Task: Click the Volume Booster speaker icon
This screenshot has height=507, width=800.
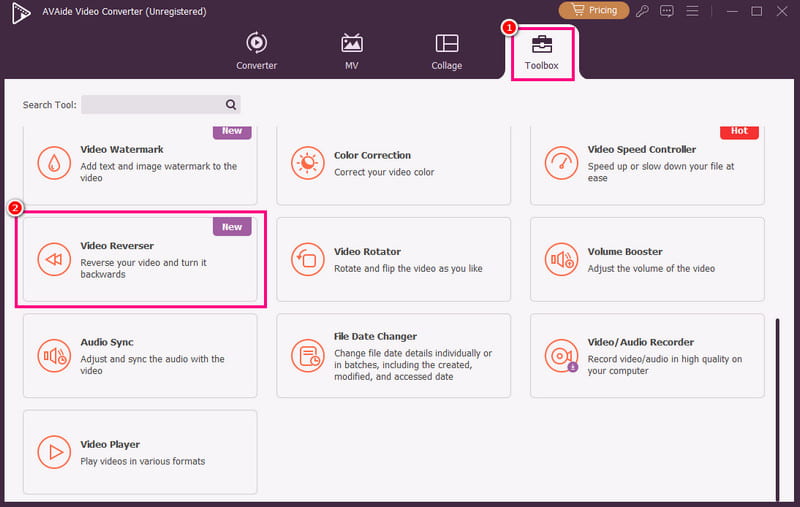Action: 560,260
